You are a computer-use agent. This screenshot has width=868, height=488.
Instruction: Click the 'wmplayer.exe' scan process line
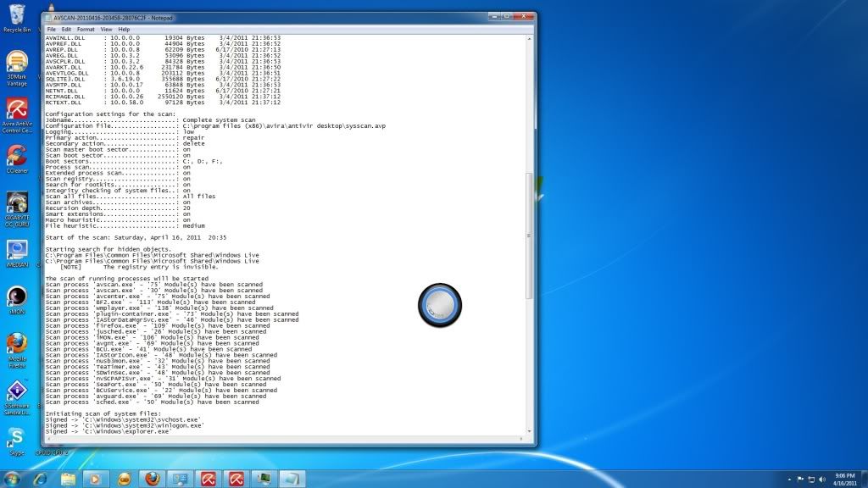point(159,308)
